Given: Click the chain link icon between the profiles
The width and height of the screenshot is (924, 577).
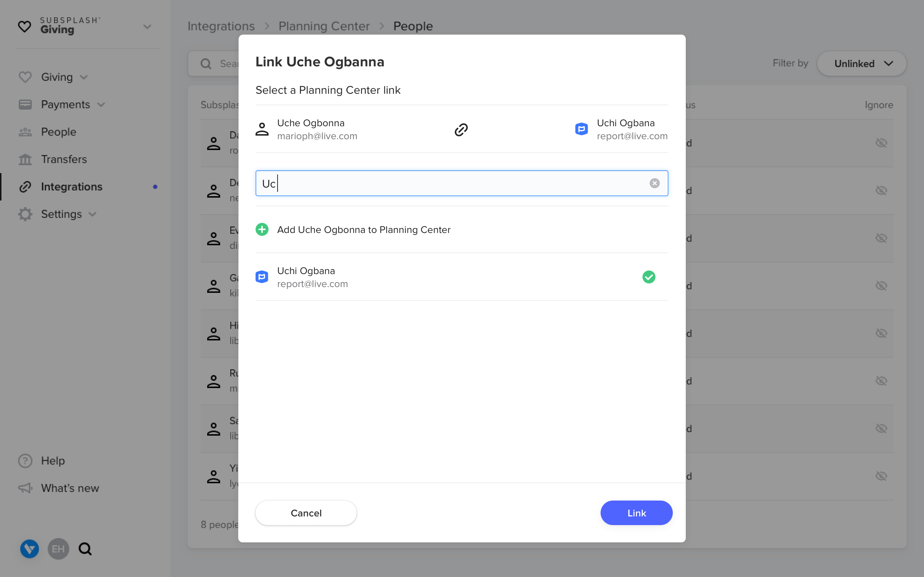Looking at the screenshot, I should [461, 129].
